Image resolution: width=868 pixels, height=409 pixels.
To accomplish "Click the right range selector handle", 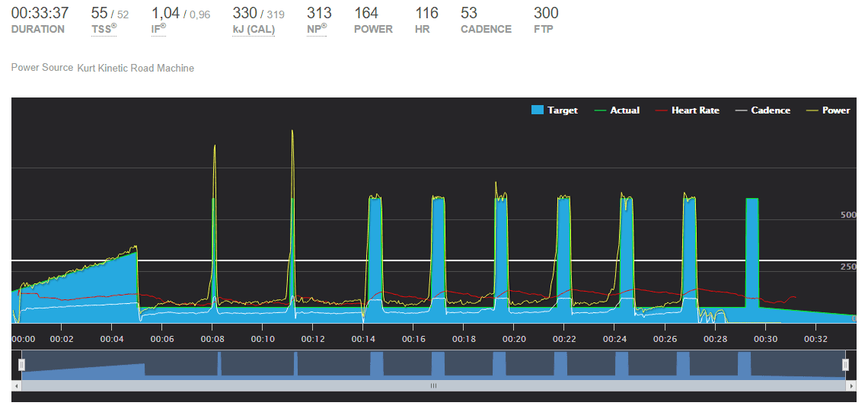I will click(x=845, y=366).
